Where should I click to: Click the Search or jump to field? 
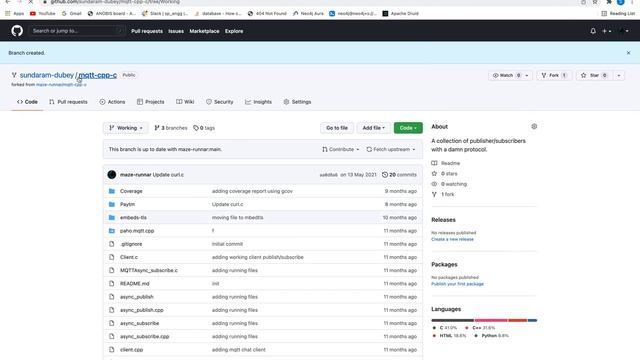click(x=77, y=31)
